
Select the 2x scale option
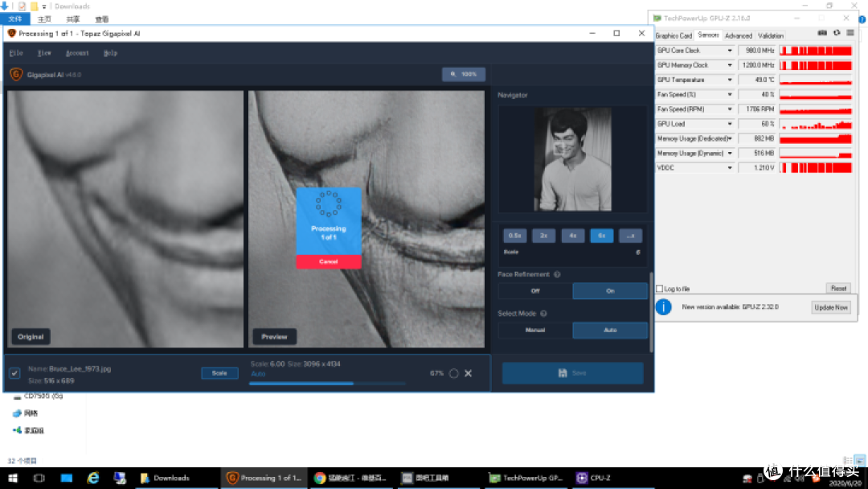coord(543,236)
